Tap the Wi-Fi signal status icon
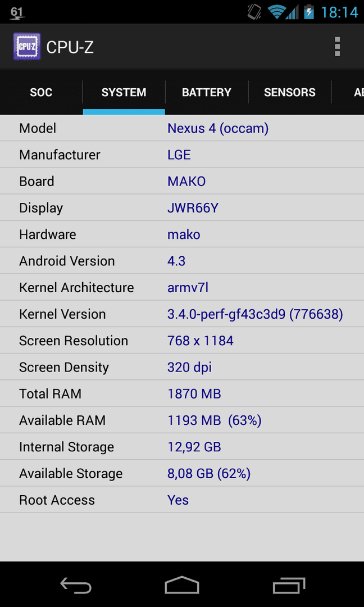The image size is (364, 607). (x=277, y=12)
